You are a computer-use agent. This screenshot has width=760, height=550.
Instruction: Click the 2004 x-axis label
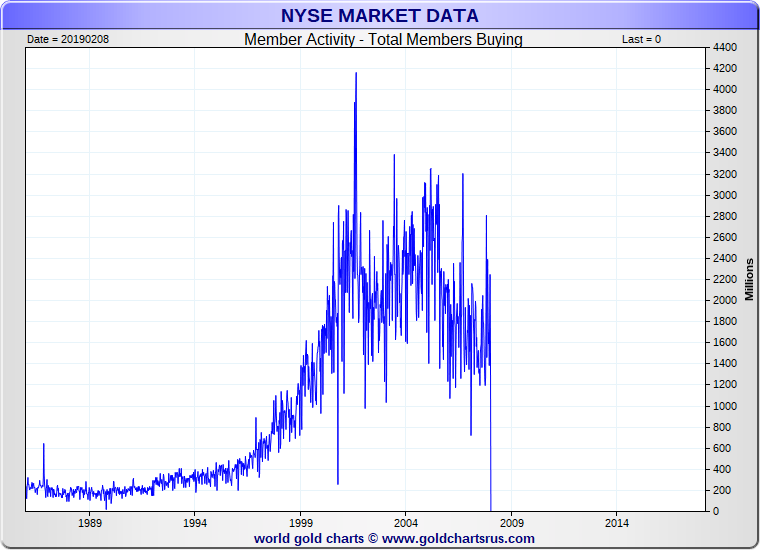406,523
